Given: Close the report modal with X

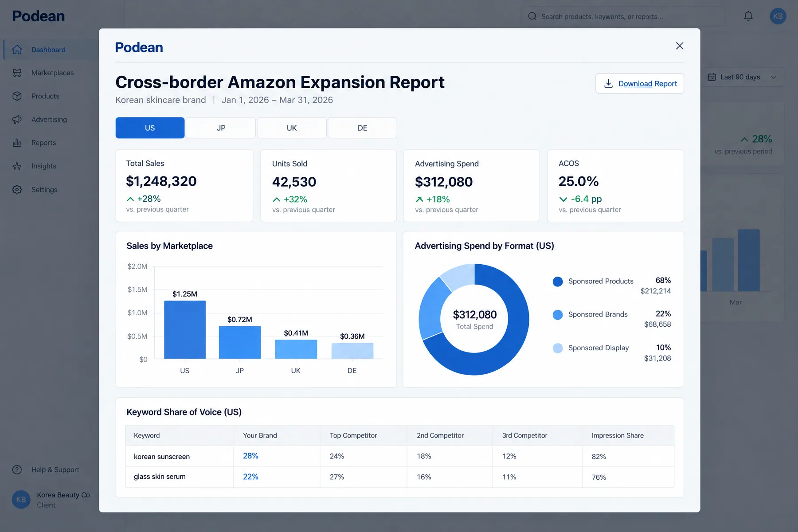Looking at the screenshot, I should pos(680,46).
